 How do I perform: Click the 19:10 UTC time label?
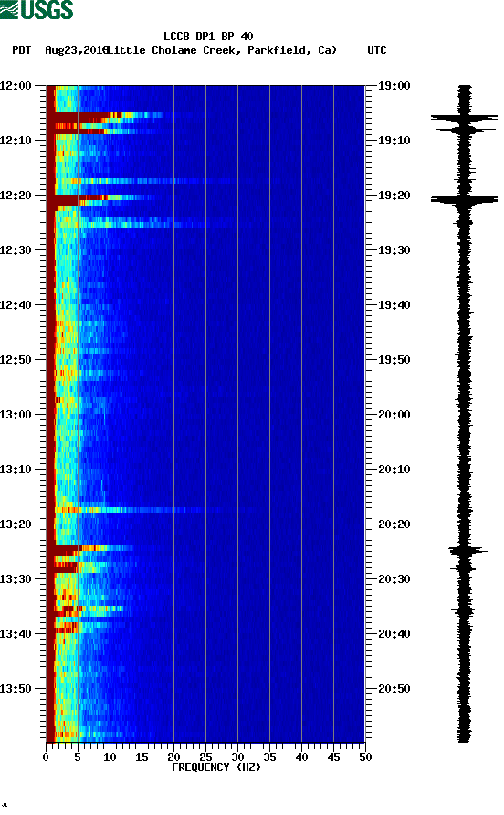pyautogui.click(x=394, y=141)
